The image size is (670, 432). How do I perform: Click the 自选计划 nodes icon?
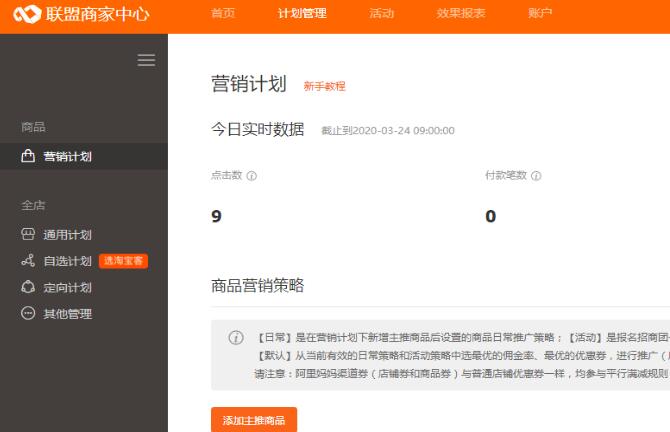pos(28,261)
